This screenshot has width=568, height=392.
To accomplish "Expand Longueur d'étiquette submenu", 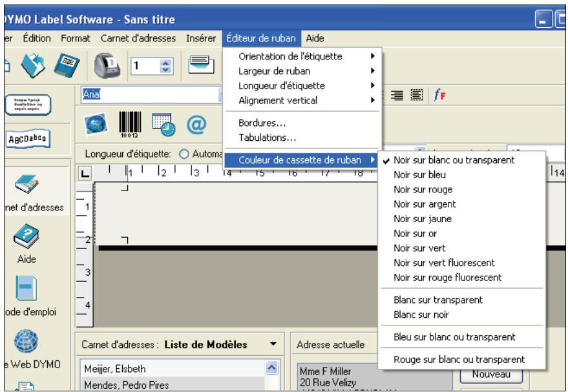I will point(302,86).
